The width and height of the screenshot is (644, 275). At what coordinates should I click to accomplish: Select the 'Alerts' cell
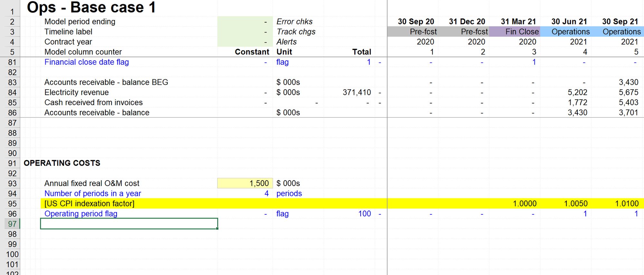tap(287, 42)
